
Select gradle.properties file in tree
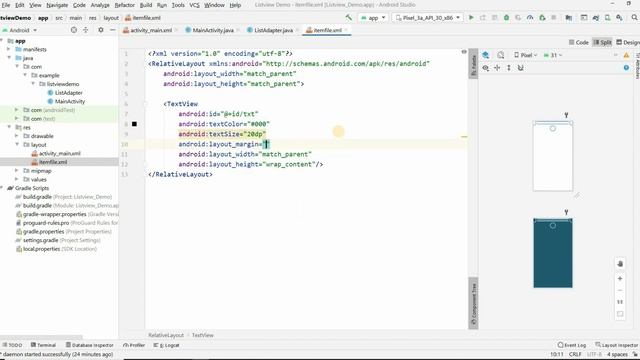point(43,231)
